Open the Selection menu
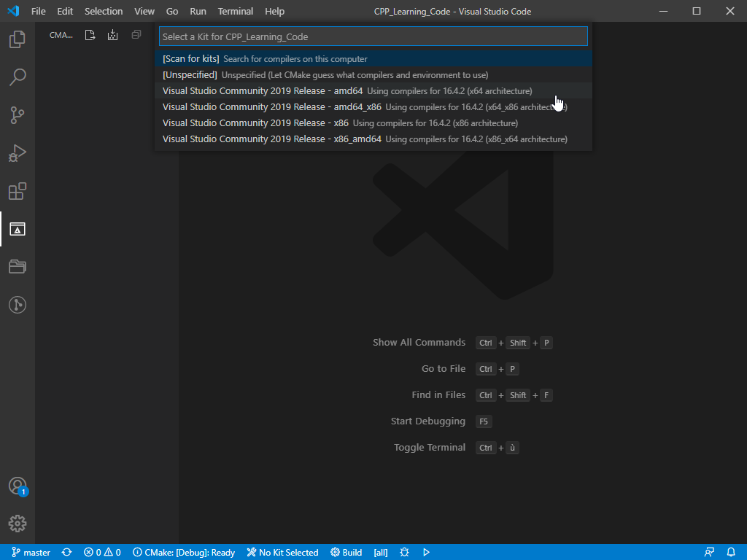 104,12
